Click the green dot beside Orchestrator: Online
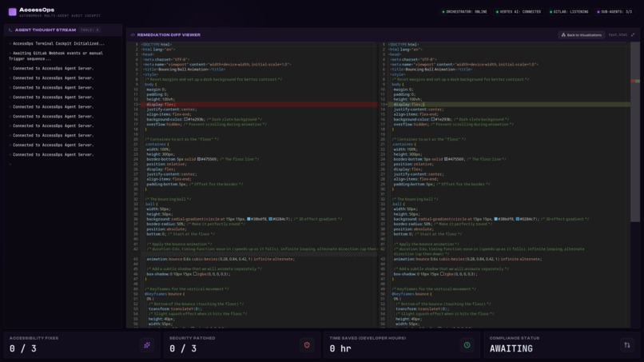Viewport: 644px width, 362px height. click(x=443, y=12)
